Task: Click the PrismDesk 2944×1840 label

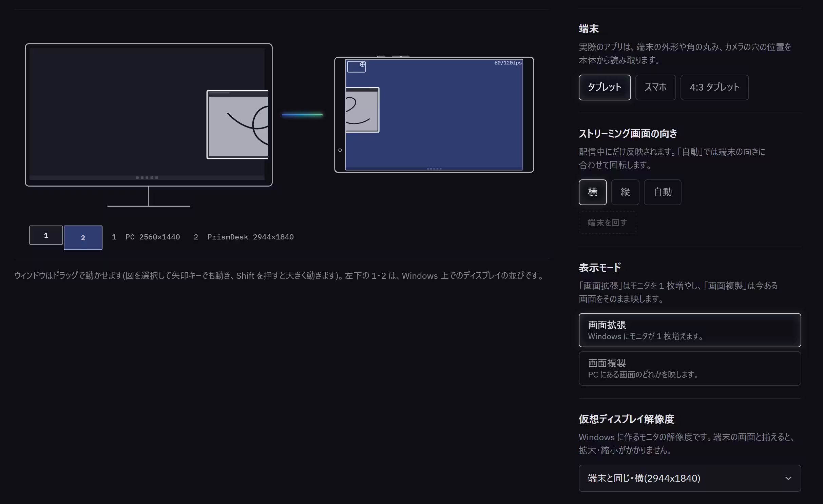Action: tap(250, 237)
